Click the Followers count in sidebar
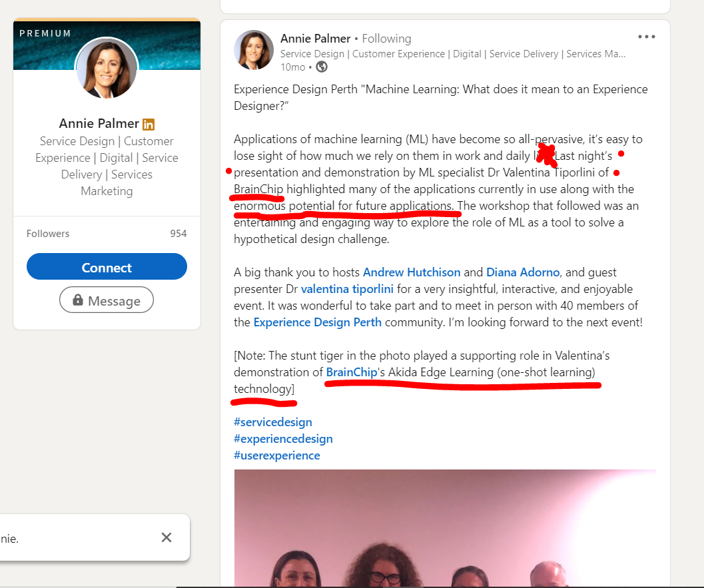The width and height of the screenshot is (704, 588). [x=107, y=234]
